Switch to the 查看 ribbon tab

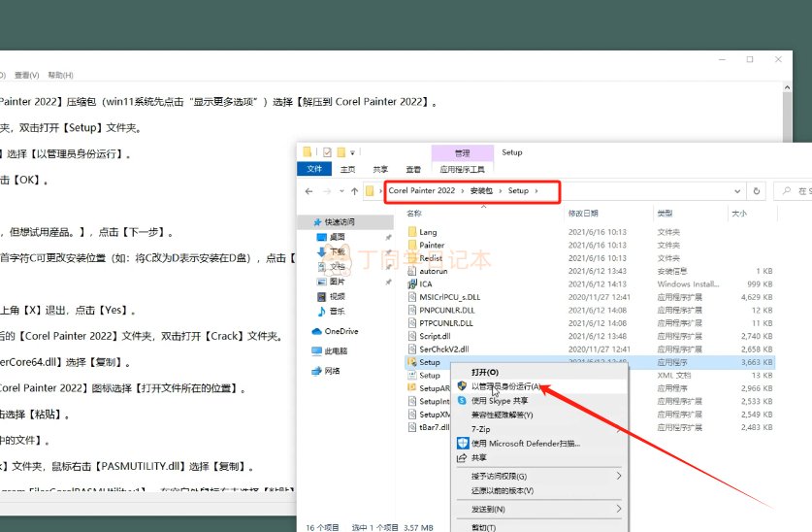(x=413, y=169)
